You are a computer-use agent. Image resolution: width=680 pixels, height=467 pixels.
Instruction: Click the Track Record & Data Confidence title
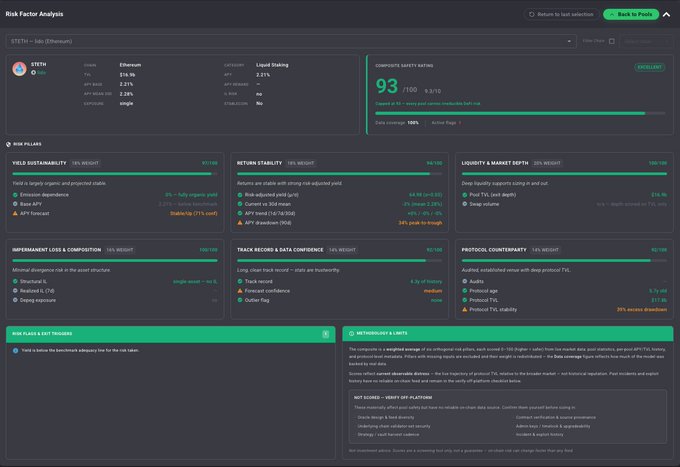click(x=280, y=250)
